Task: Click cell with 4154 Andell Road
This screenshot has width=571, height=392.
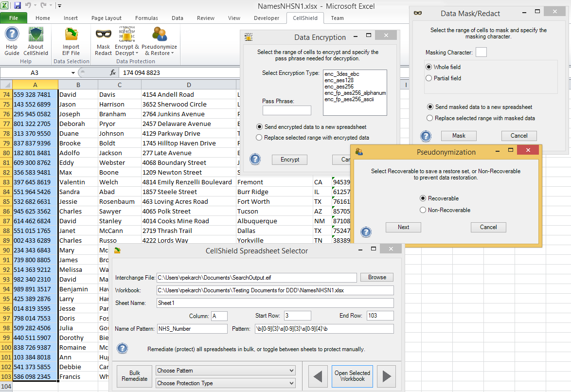Action: click(189, 94)
